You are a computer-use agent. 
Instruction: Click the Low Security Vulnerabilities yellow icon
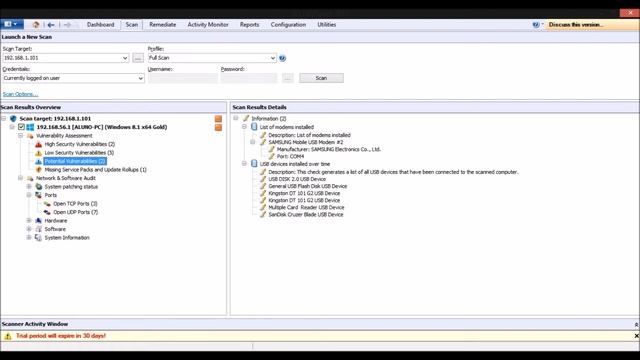(38, 153)
